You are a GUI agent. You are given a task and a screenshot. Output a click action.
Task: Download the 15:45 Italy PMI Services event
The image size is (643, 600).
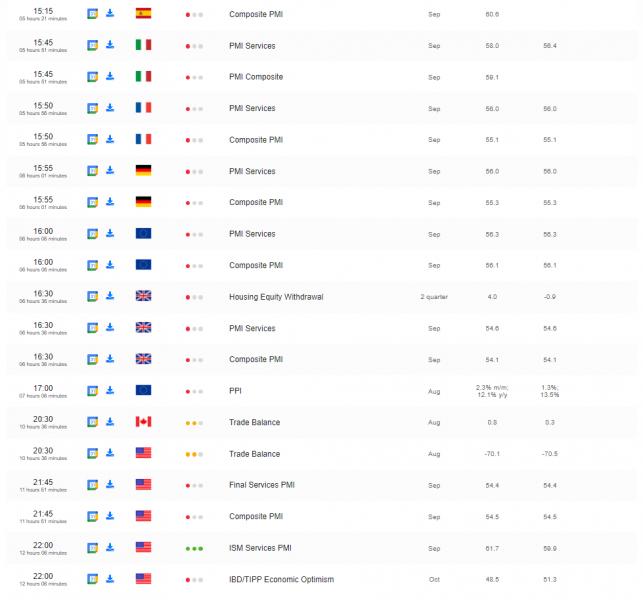[x=110, y=45]
